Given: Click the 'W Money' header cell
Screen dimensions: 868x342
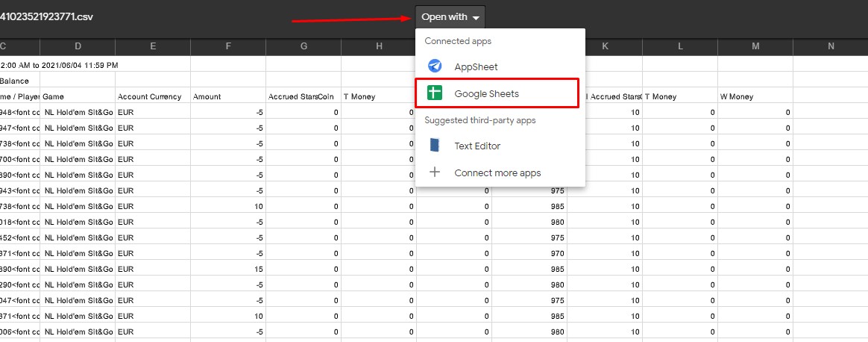Looking at the screenshot, I should [755, 96].
